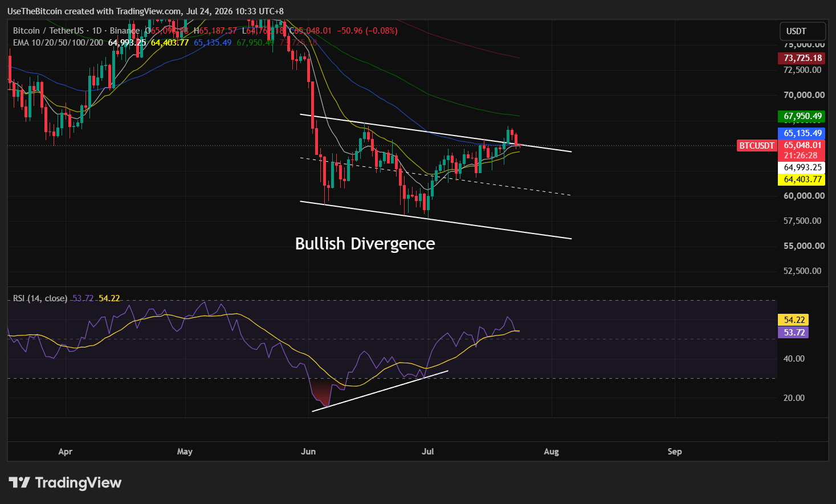Click the Sep marker on time axis
The image size is (836, 504).
675,452
